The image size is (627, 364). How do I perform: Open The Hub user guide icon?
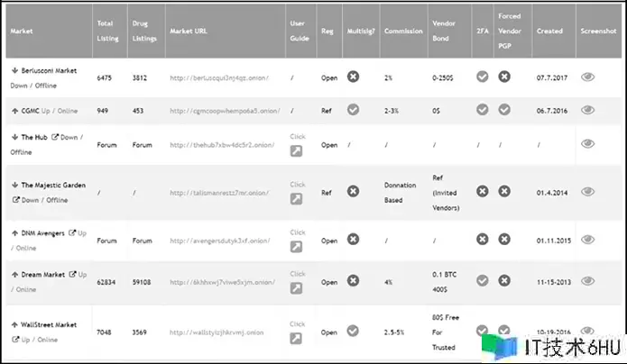[296, 151]
